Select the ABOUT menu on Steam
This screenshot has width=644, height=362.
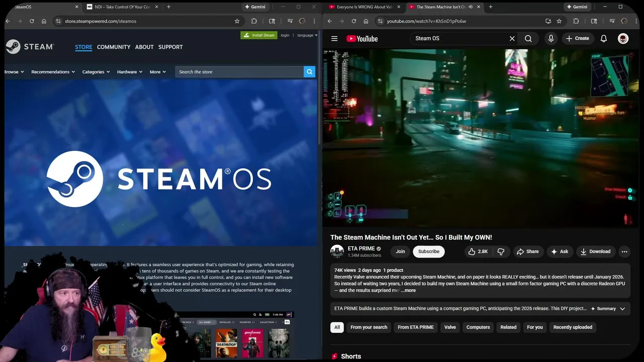144,47
